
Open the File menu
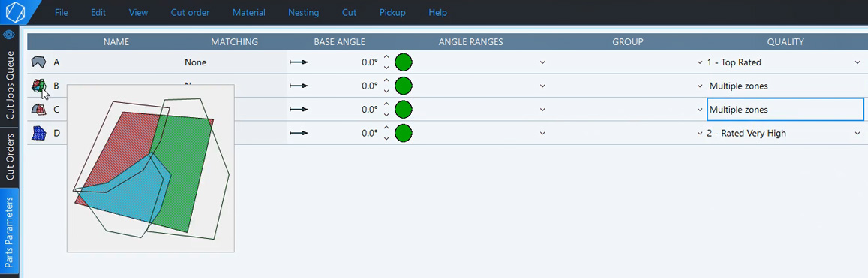[62, 12]
